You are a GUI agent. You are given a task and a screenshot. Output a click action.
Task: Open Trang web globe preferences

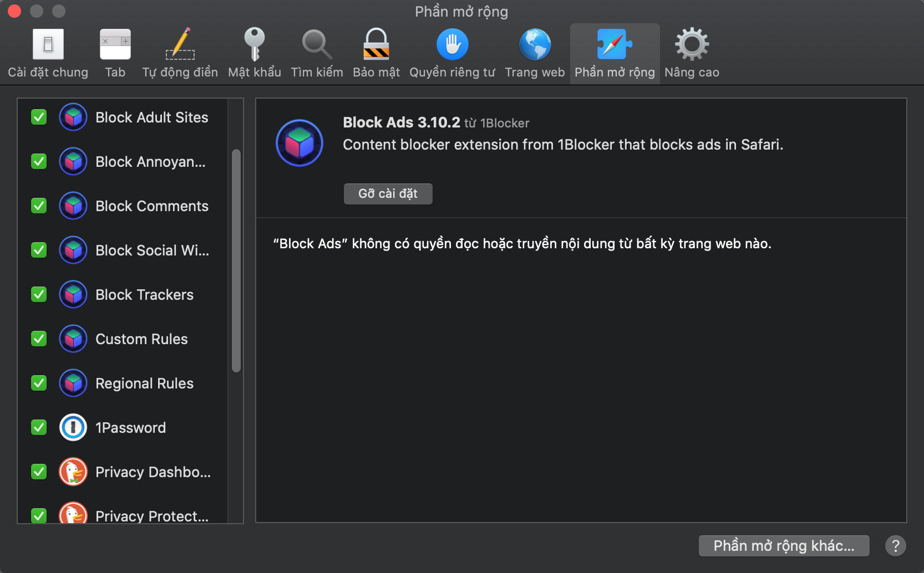535,53
